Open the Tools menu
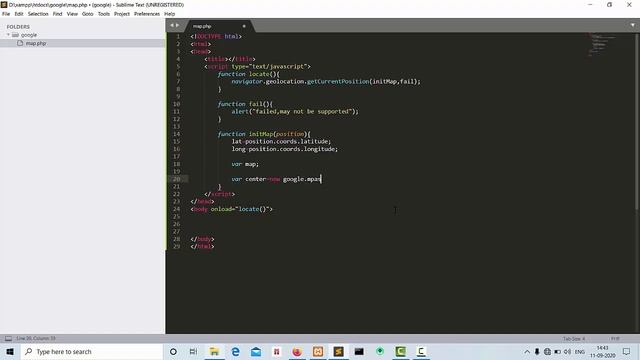The height and width of the screenshot is (360, 640). pyautogui.click(x=104, y=14)
